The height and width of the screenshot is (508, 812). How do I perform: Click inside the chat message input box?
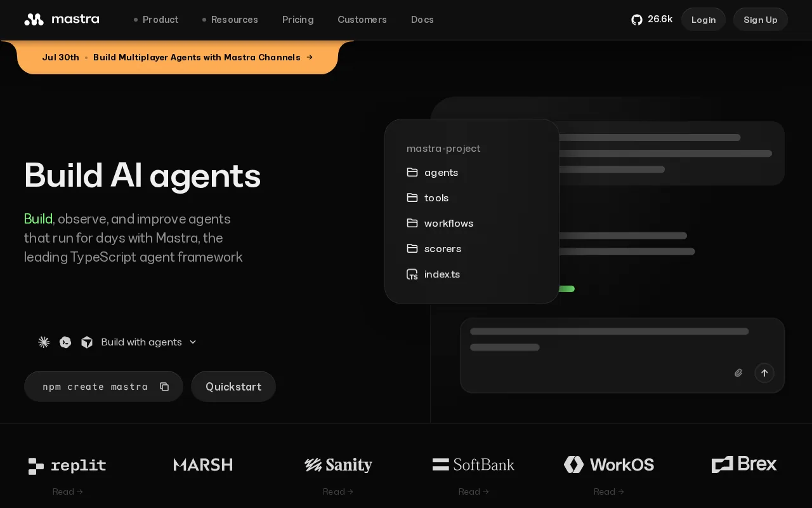click(622, 356)
